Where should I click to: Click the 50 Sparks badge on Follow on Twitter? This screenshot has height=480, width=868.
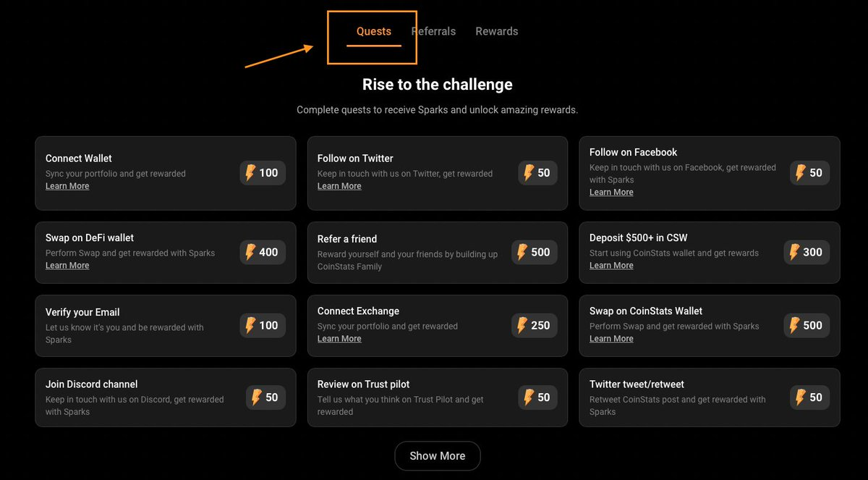tap(537, 173)
